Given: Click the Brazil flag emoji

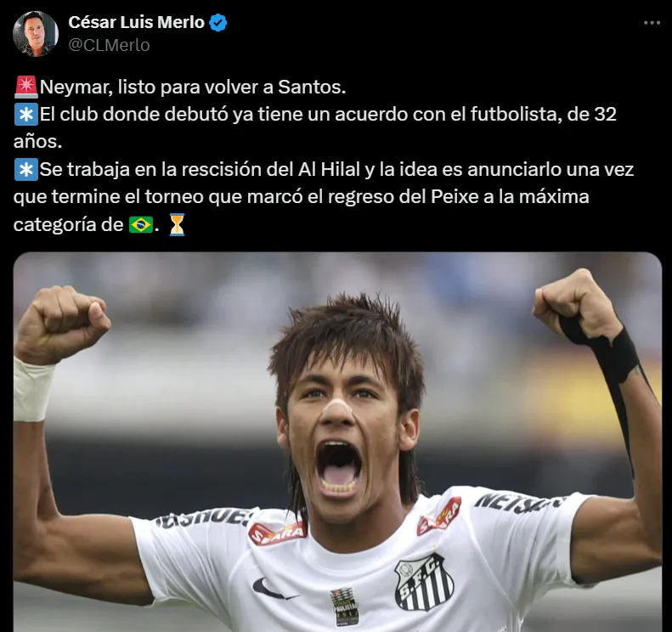Looking at the screenshot, I should click(x=141, y=224).
